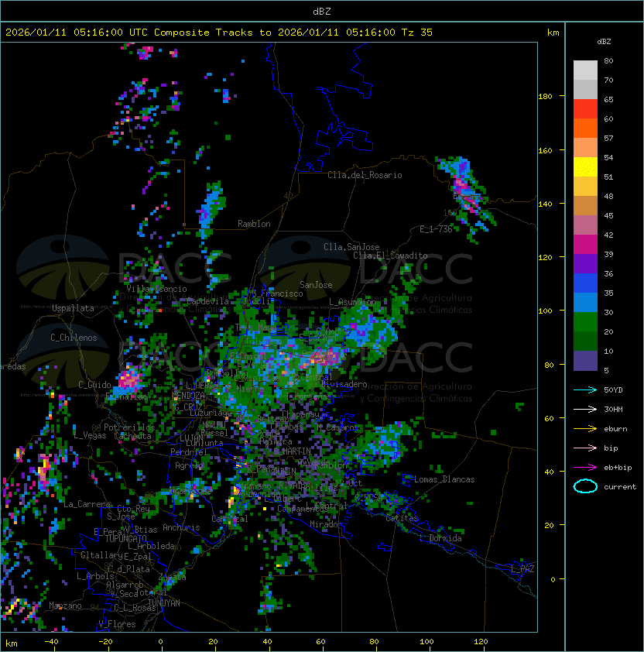The image size is (644, 652).
Task: Click the white 30HM arrow icon
Action: (585, 409)
